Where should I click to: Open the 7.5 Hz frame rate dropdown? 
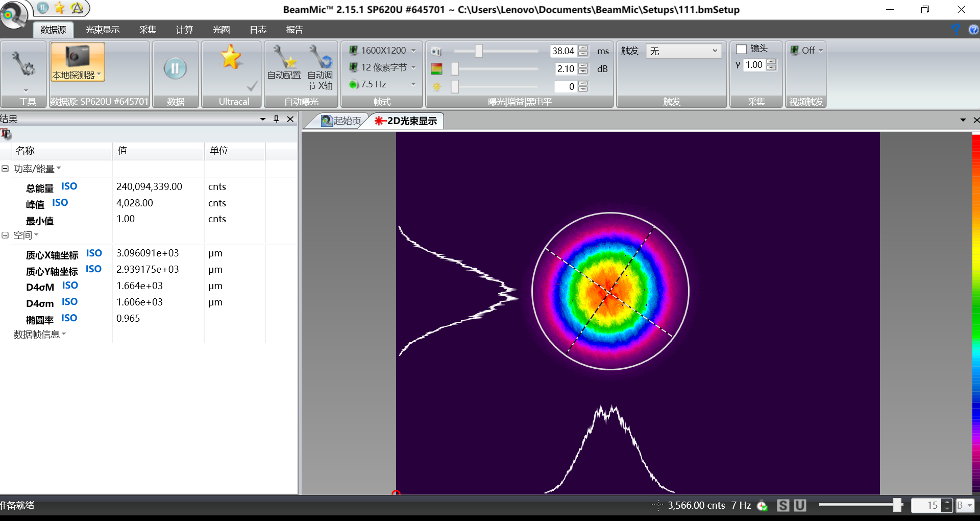coord(413,84)
